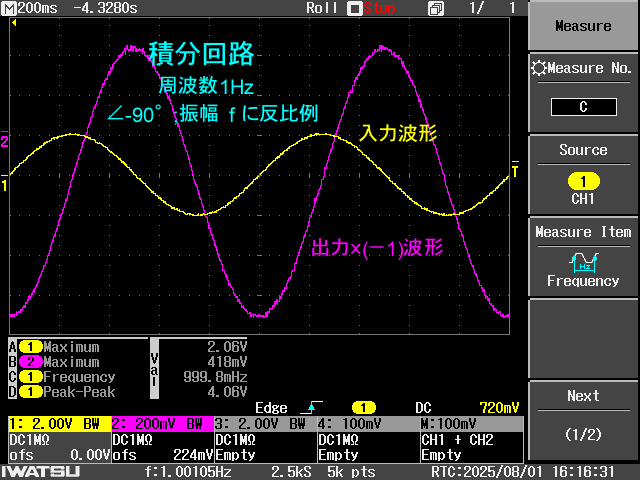640x480 pixels.
Task: Click channel 3 Empty status
Action: [x=235, y=455]
